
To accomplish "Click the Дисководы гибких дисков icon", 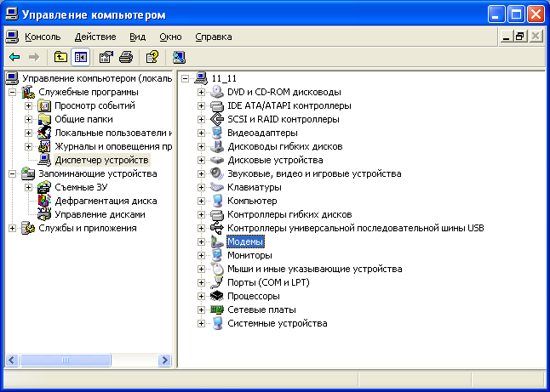I will 217,147.
